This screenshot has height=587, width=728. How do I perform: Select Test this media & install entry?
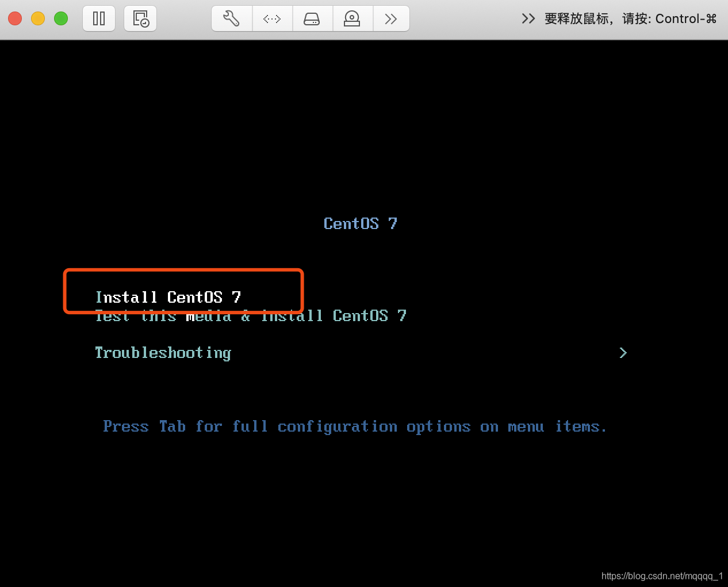[251, 316]
